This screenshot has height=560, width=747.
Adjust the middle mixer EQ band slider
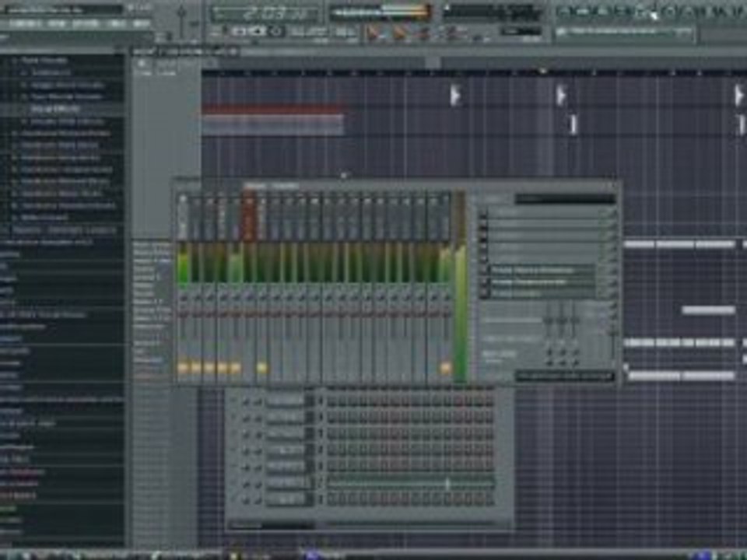562,320
